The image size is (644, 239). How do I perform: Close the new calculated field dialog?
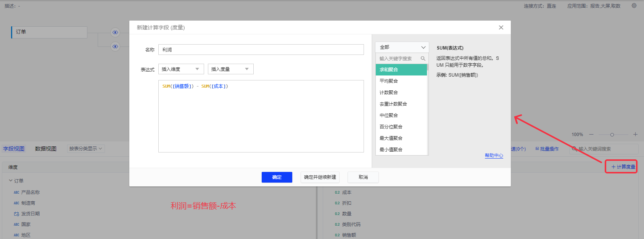click(x=501, y=27)
